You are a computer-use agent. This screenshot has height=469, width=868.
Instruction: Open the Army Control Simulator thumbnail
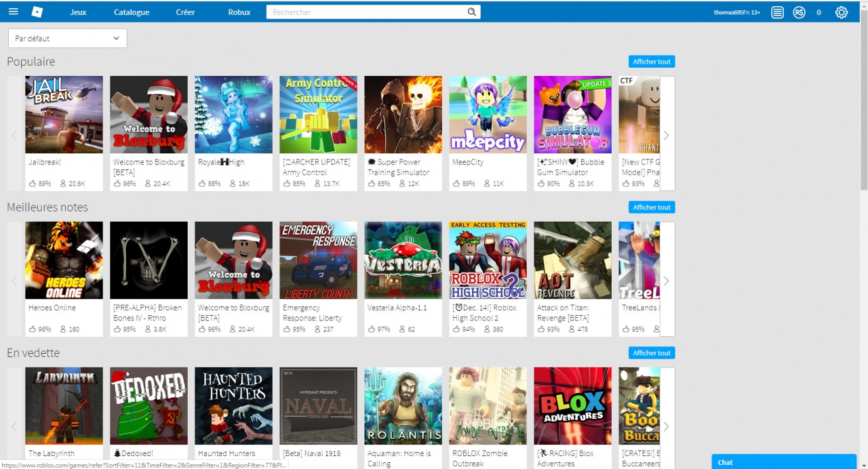click(x=318, y=115)
